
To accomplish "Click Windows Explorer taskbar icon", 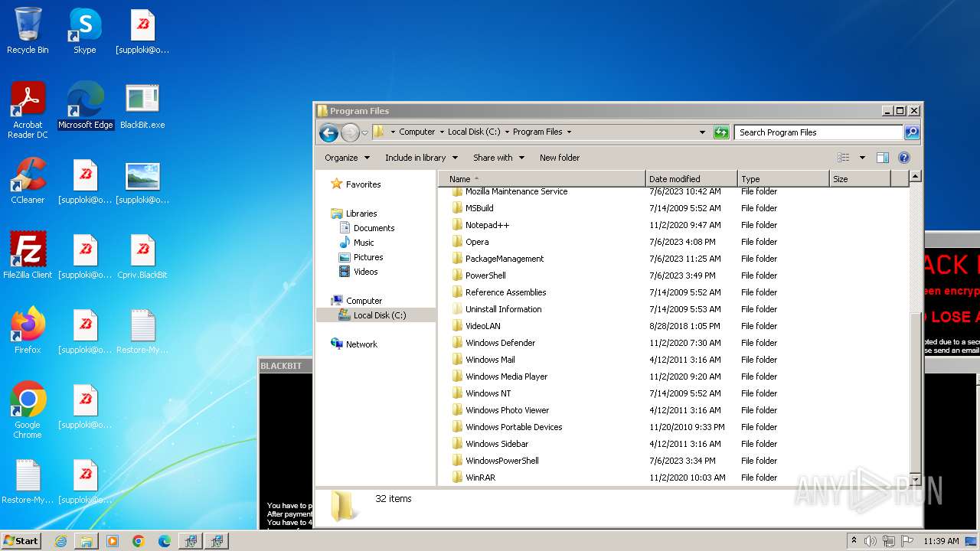I will click(x=87, y=541).
